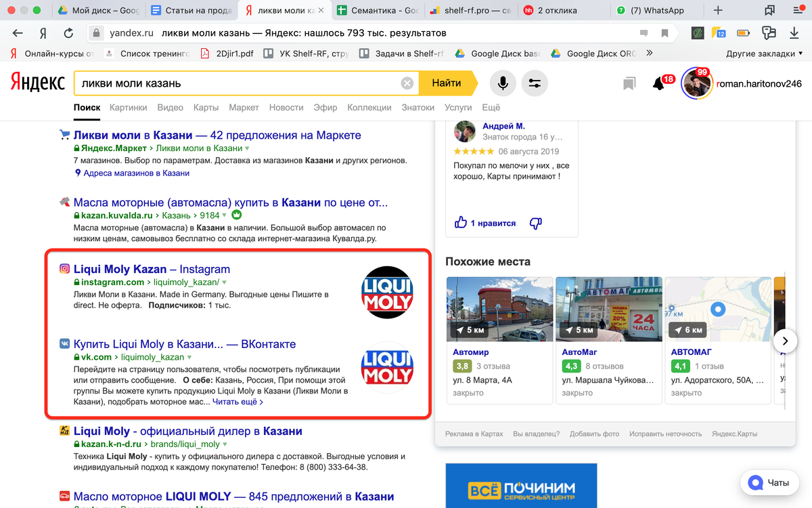Switch to the Картинки tab
This screenshot has width=812, height=508.
(x=128, y=108)
